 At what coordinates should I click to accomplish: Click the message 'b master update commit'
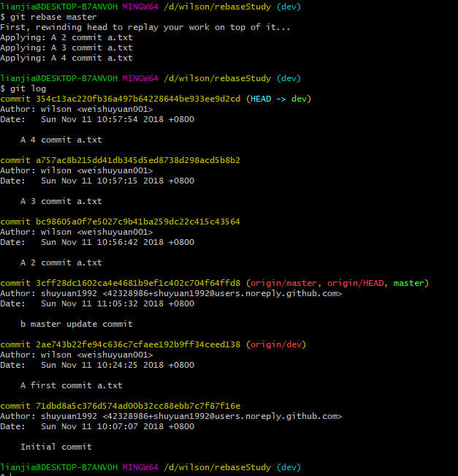click(77, 324)
